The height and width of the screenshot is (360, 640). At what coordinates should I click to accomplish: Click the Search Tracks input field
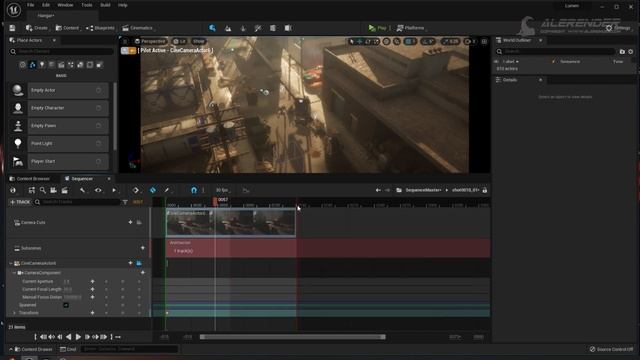tap(78, 202)
